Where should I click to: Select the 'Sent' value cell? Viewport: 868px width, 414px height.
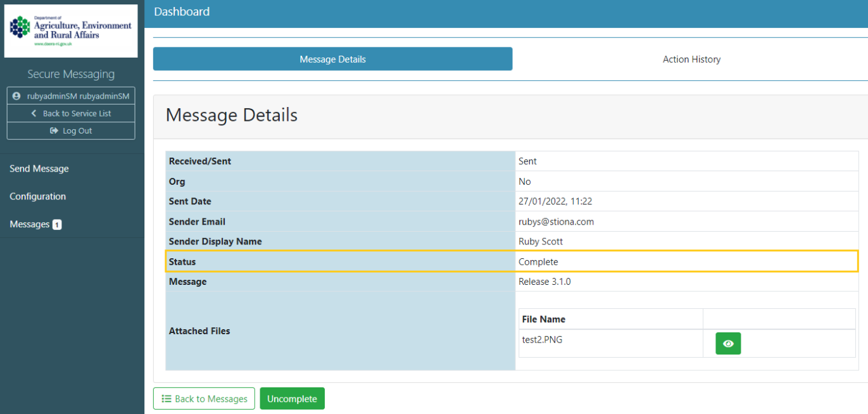coord(687,161)
